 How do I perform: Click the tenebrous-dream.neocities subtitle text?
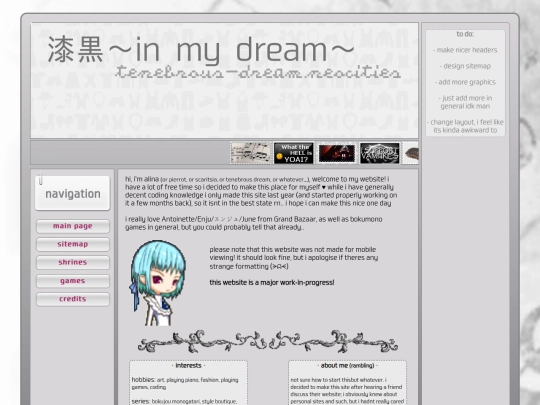coord(258,72)
